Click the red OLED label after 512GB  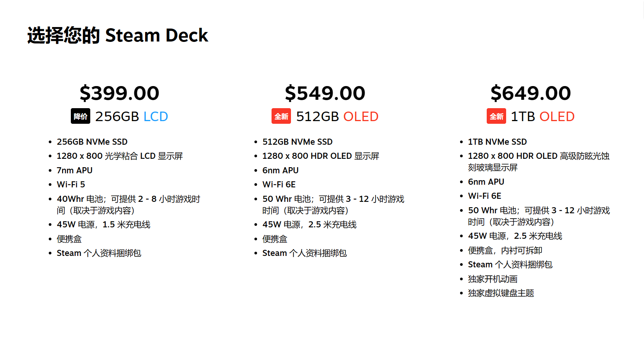click(x=361, y=117)
